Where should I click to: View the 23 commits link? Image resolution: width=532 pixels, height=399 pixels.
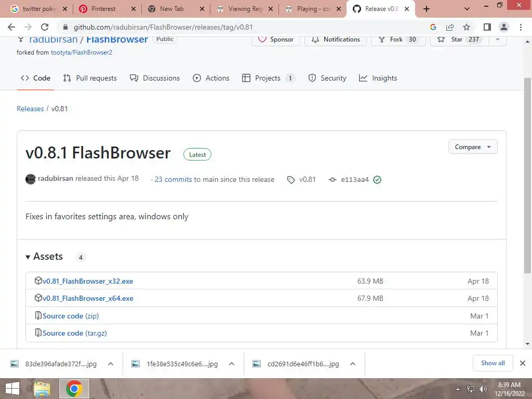click(174, 179)
